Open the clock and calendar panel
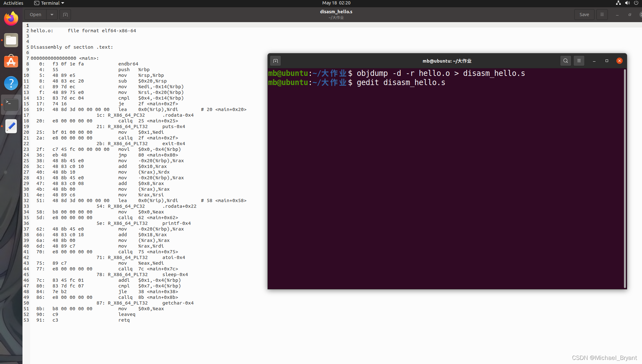The width and height of the screenshot is (642, 364). 336,3
